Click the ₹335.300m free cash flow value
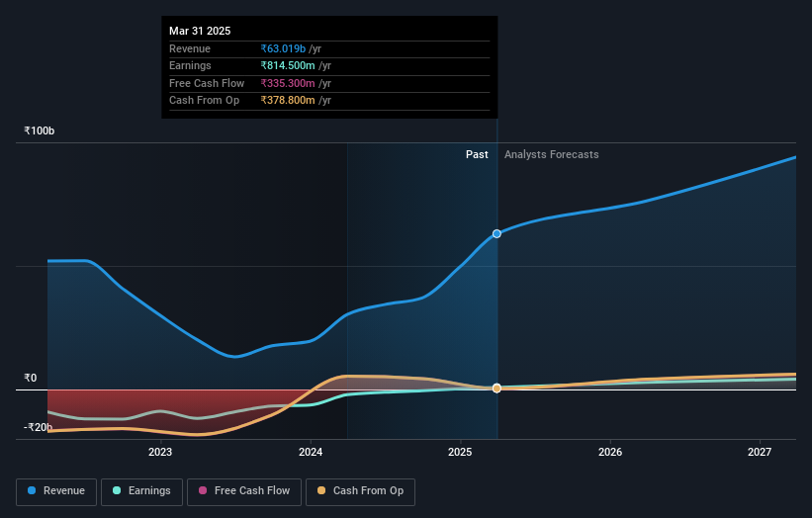The image size is (812, 518). point(288,83)
